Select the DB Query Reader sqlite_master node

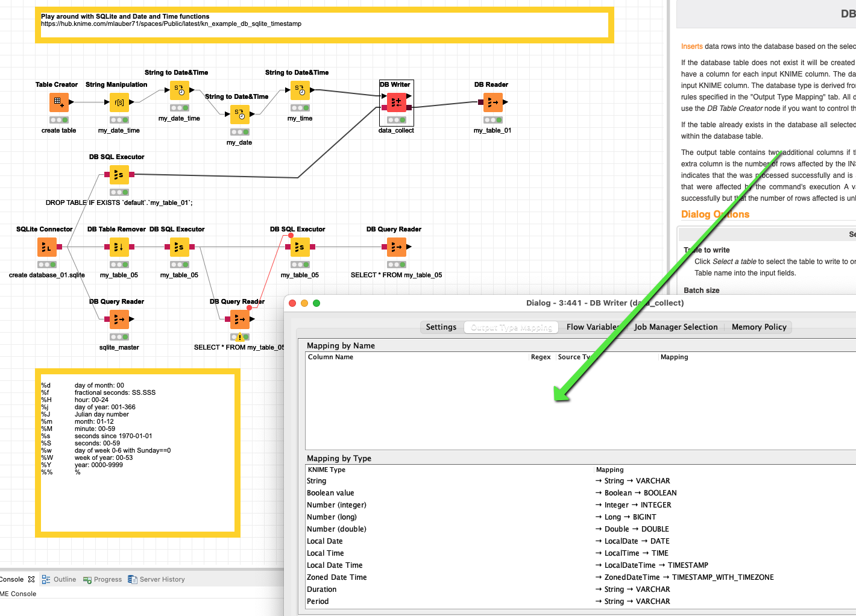coord(119,319)
